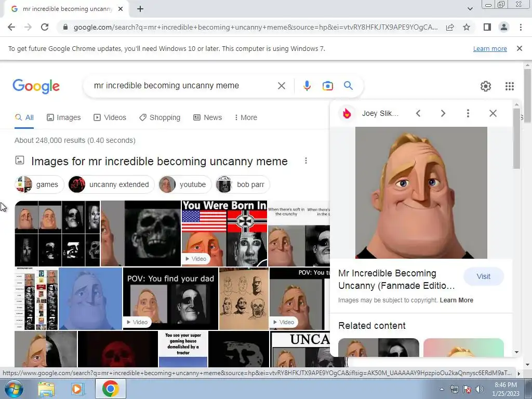Image resolution: width=532 pixels, height=399 pixels.
Task: Switch to the News tab
Action: point(207,117)
